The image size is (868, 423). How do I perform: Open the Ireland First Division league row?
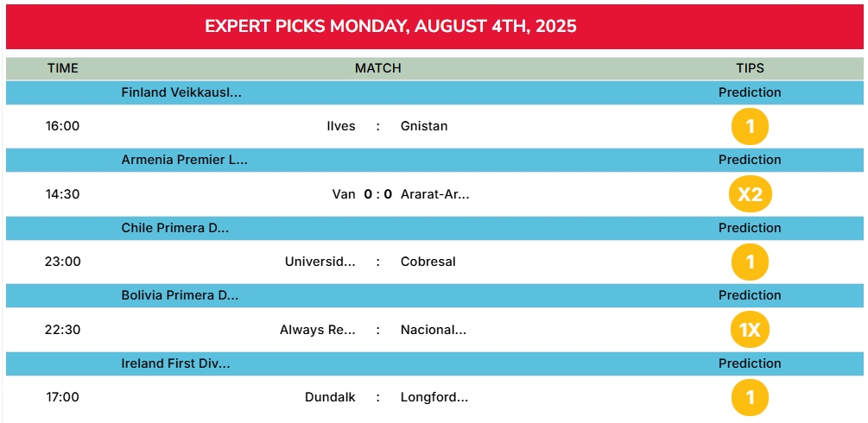click(434, 363)
